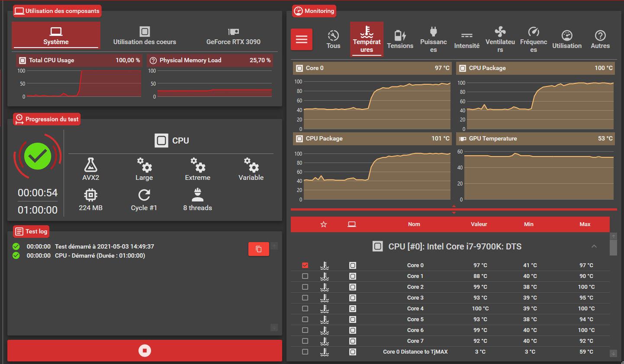The width and height of the screenshot is (624, 364).
Task: Open the Monitoring hamburger menu
Action: pyautogui.click(x=302, y=39)
